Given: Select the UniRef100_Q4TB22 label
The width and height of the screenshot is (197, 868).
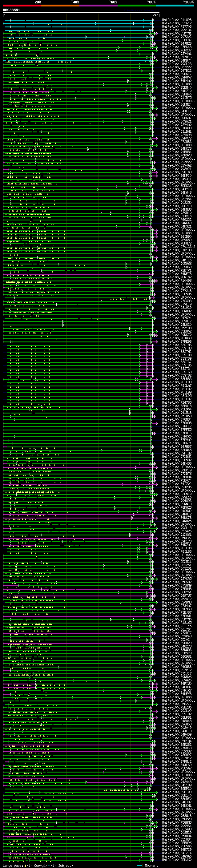Looking at the screenshot, I should tap(177, 71).
